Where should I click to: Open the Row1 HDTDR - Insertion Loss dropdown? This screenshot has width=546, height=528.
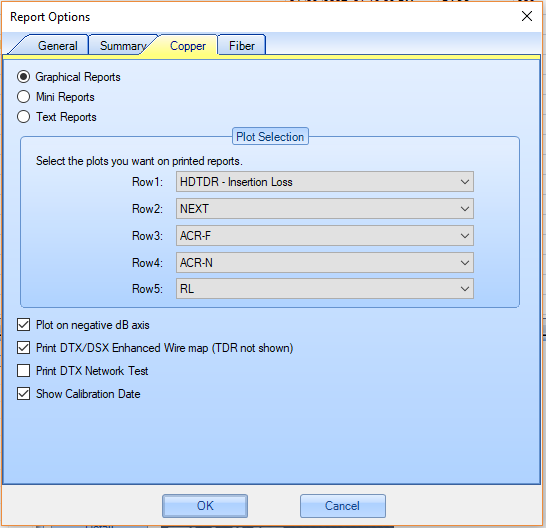[x=325, y=182]
